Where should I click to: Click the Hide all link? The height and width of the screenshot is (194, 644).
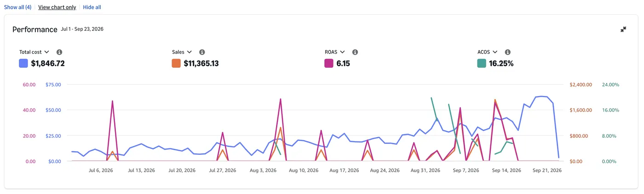[92, 7]
